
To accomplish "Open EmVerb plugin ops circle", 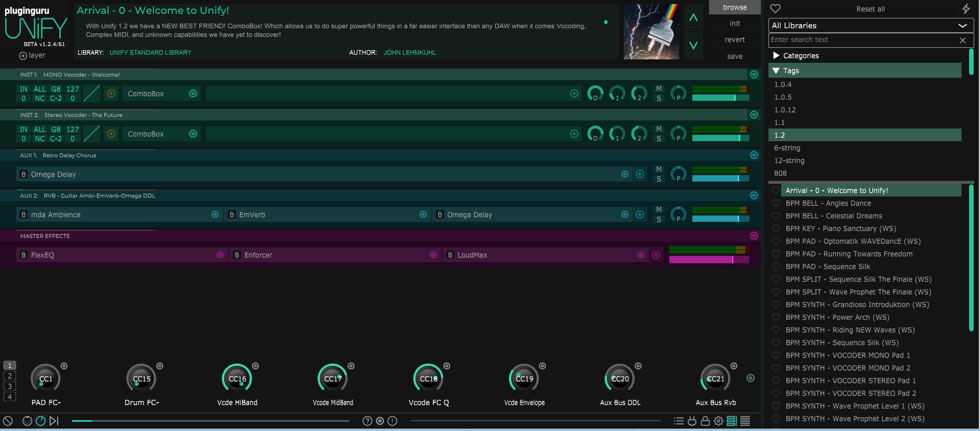I will (x=423, y=214).
